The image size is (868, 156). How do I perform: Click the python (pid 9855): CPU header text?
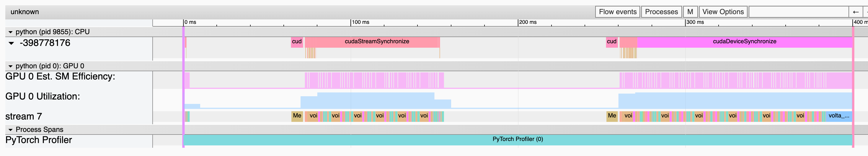[x=53, y=32]
